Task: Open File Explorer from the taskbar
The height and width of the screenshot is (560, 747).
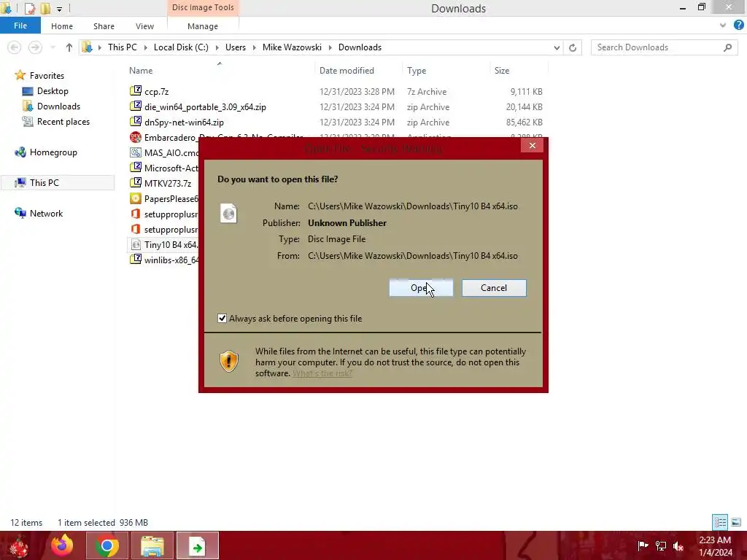Action: [152, 545]
